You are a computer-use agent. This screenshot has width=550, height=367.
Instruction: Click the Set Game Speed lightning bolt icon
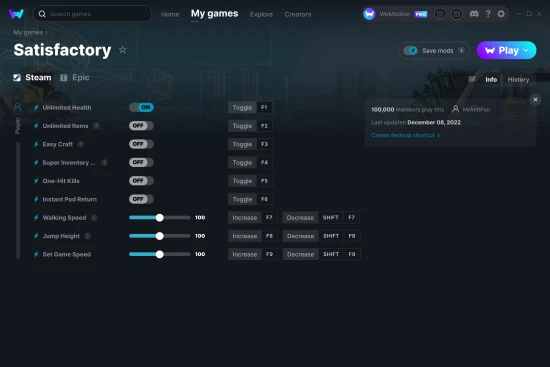point(36,254)
